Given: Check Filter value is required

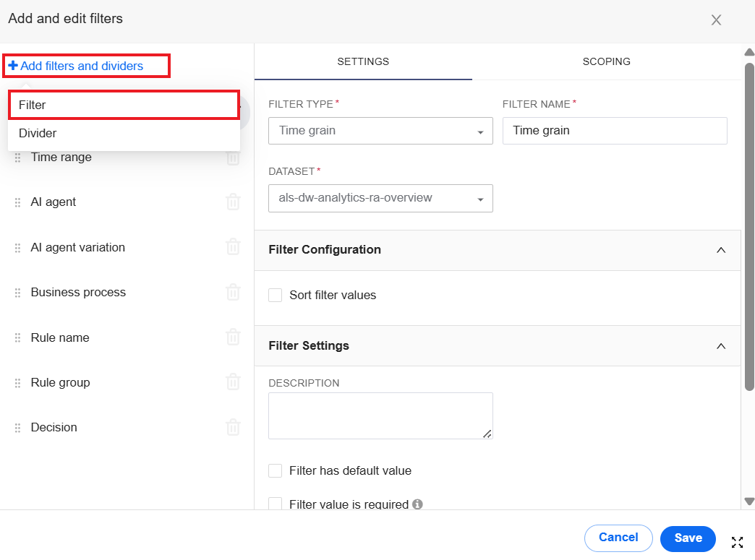Looking at the screenshot, I should pyautogui.click(x=275, y=503).
